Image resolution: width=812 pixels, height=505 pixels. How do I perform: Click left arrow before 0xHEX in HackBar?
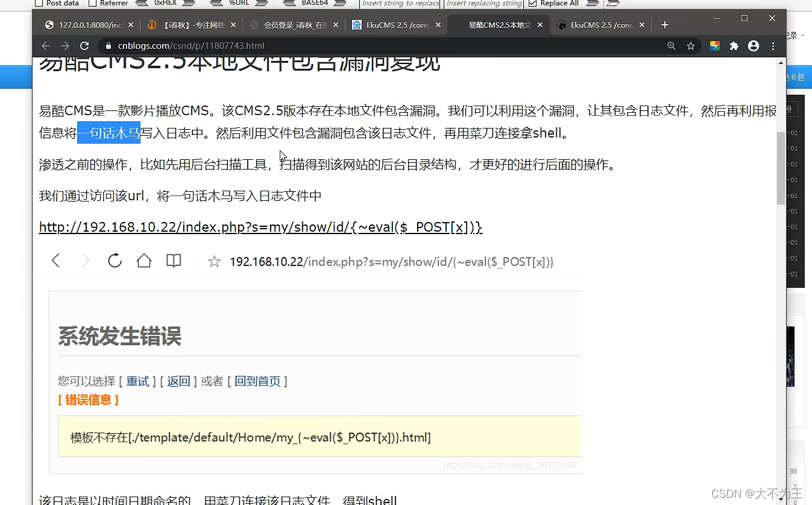point(142,3)
